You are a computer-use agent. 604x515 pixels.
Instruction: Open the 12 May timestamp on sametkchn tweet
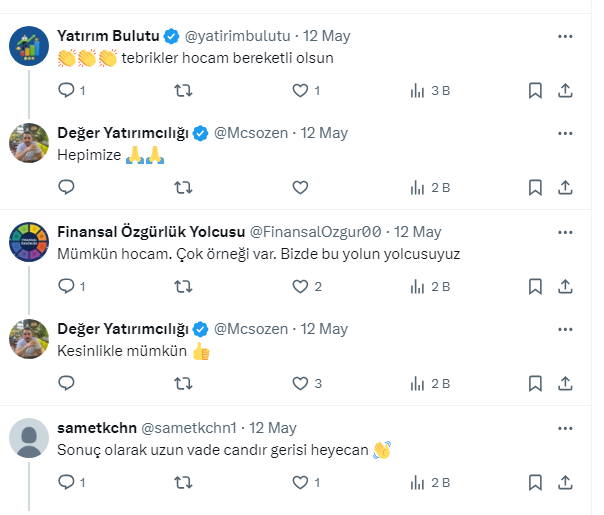[273, 427]
